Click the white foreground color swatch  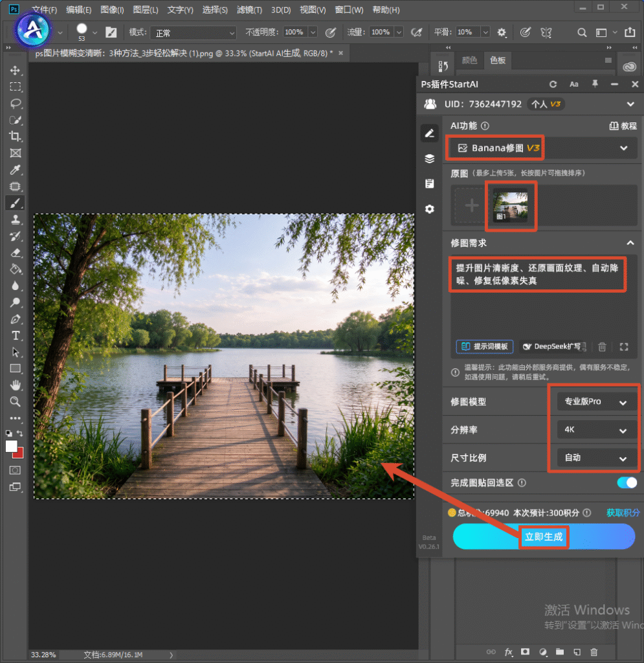pos(12,447)
